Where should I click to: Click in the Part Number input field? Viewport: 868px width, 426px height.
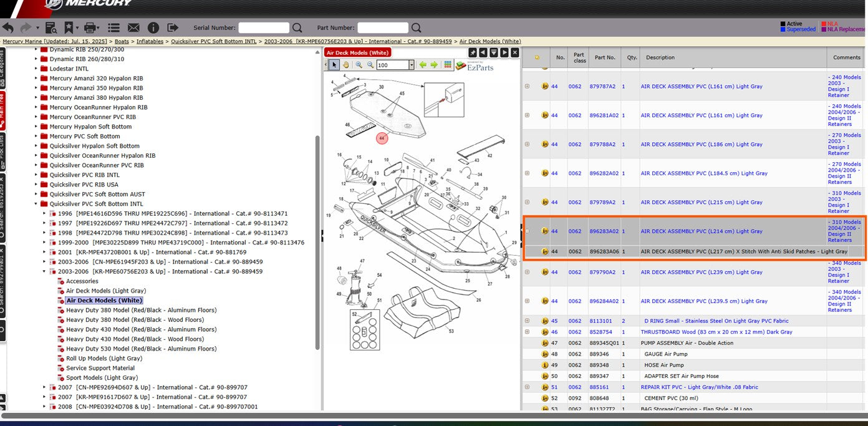point(383,27)
